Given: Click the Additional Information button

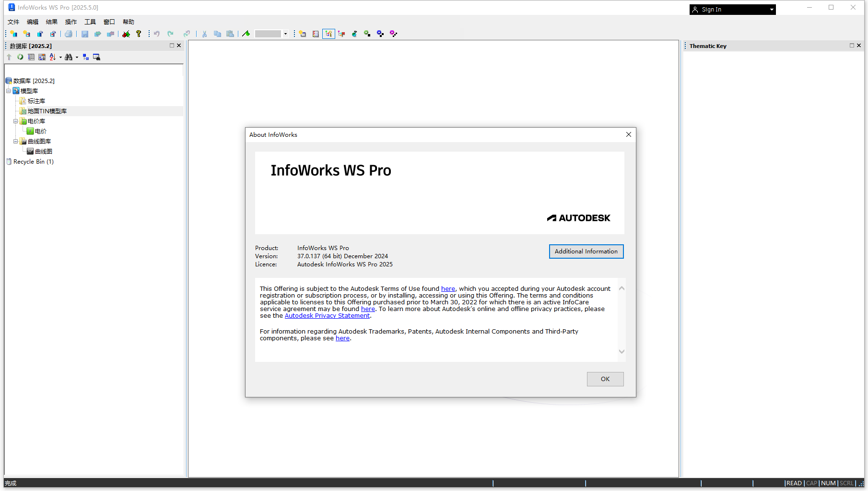Looking at the screenshot, I should 586,251.
